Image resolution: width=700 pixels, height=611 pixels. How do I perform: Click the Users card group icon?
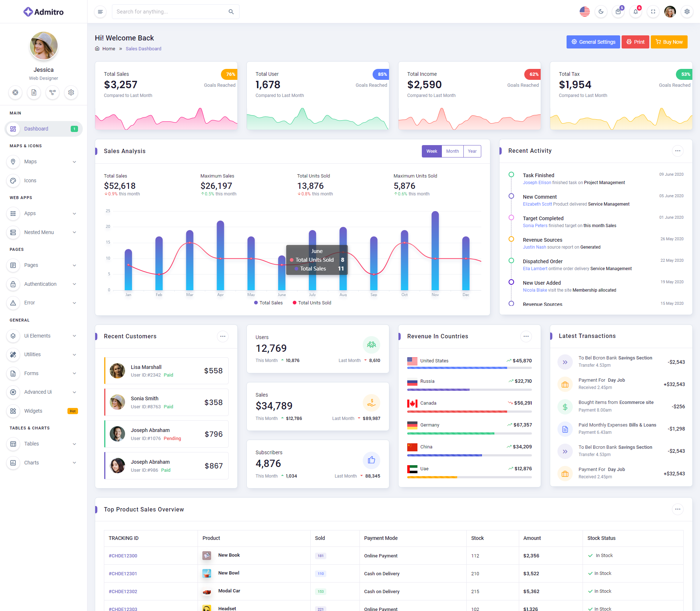(x=371, y=345)
